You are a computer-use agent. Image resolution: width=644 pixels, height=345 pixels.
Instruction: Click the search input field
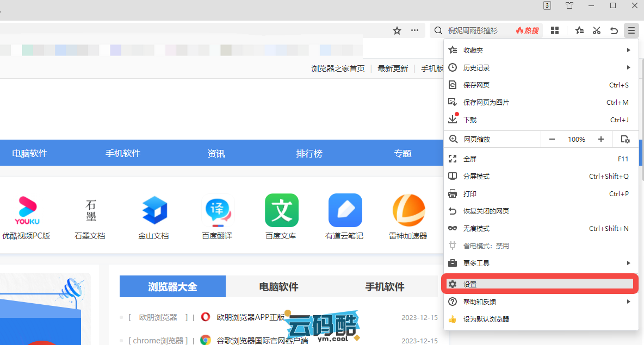pyautogui.click(x=479, y=30)
